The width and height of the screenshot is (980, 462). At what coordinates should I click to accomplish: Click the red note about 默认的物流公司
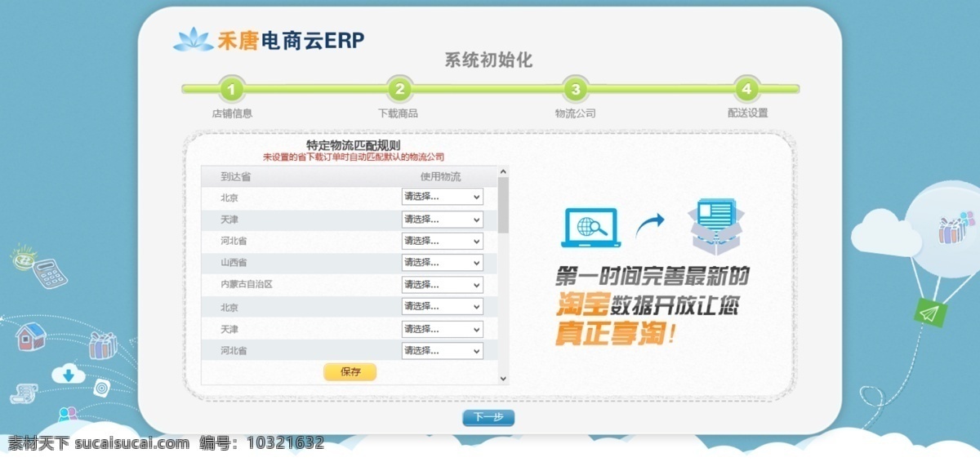coord(354,157)
